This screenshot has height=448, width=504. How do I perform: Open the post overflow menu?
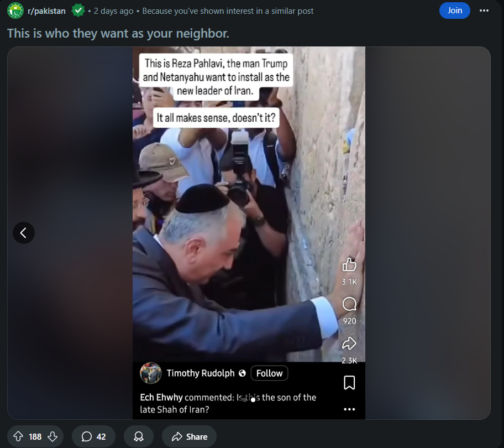(484, 11)
